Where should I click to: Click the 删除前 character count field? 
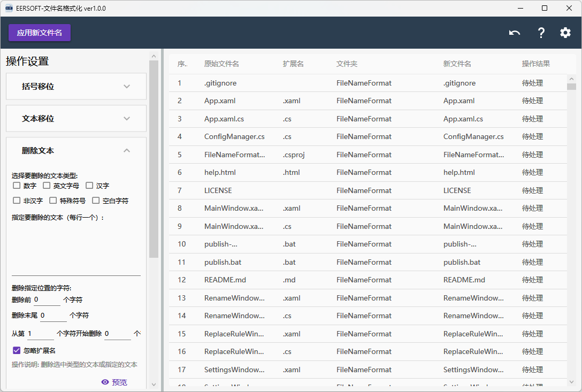tap(47, 300)
